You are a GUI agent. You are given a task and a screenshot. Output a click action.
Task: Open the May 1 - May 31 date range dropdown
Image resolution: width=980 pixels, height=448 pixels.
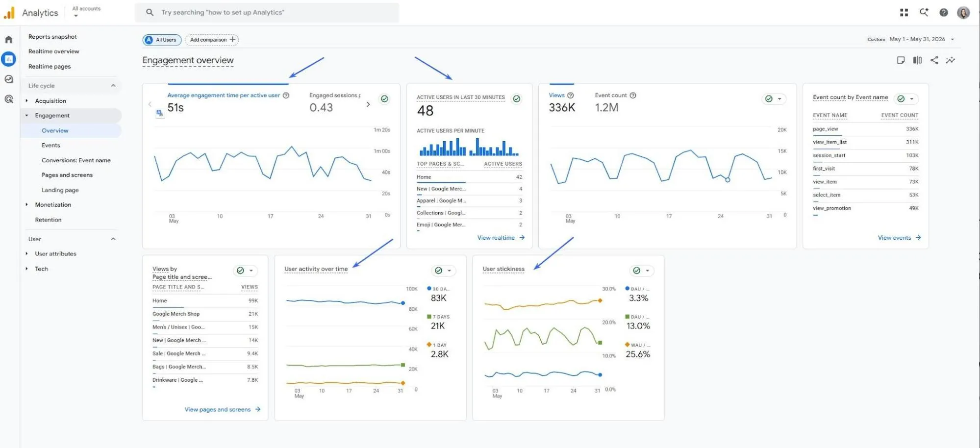click(922, 39)
